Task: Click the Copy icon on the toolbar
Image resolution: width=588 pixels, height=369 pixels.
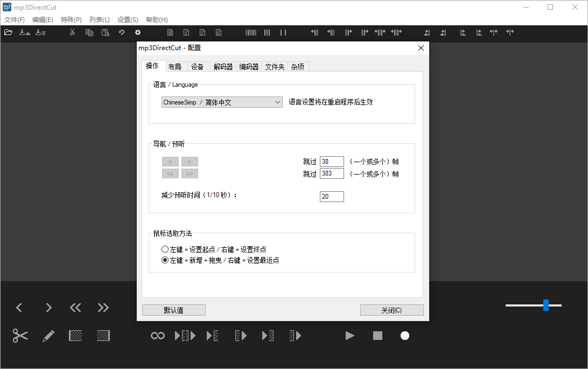Action: click(x=89, y=32)
